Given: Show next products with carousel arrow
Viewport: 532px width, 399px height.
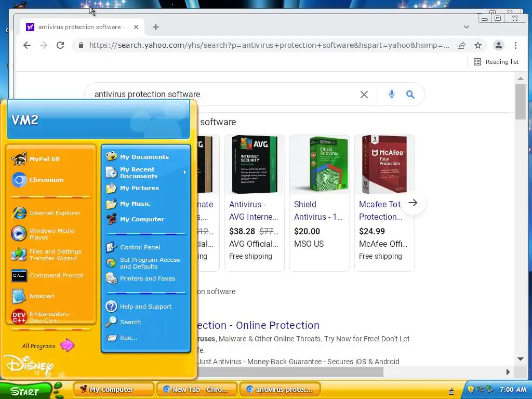Looking at the screenshot, I should click(x=413, y=203).
